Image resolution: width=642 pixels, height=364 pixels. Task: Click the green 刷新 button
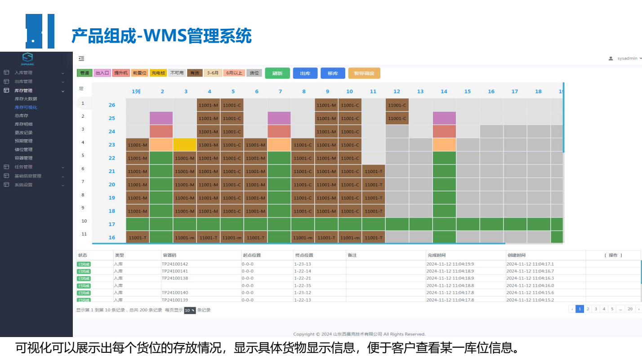coord(277,73)
